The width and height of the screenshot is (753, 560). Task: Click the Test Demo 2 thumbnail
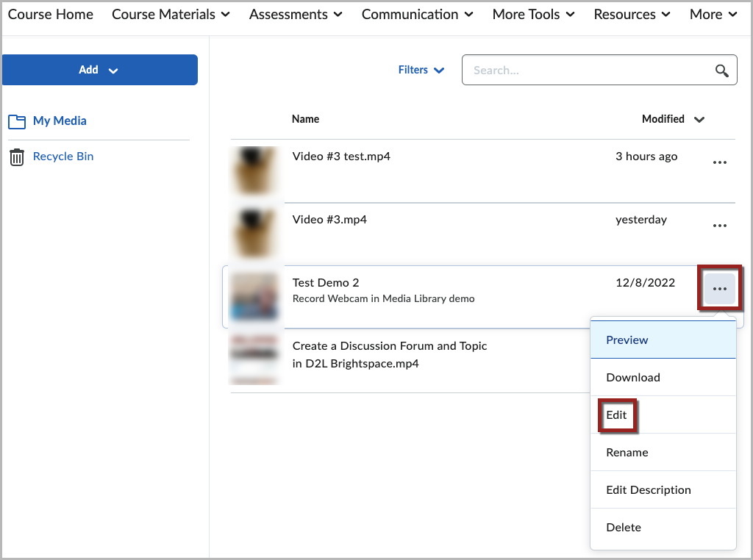point(254,297)
